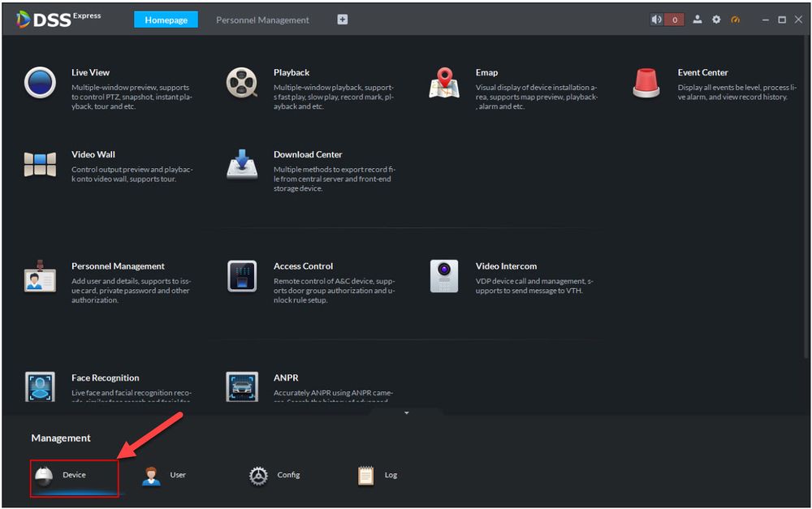Click the Download Center description text

point(335,179)
